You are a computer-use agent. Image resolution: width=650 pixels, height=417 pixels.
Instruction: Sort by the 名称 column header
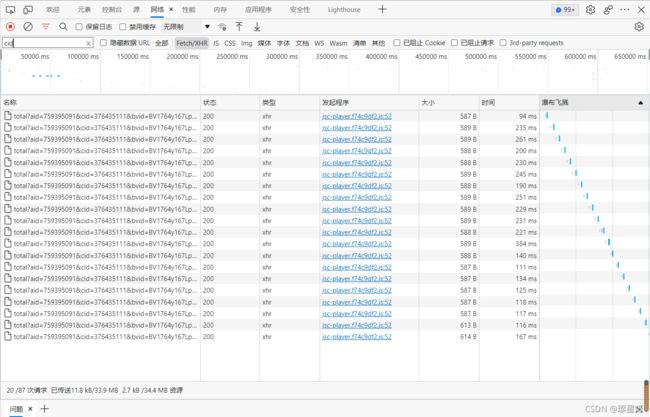pyautogui.click(x=101, y=102)
